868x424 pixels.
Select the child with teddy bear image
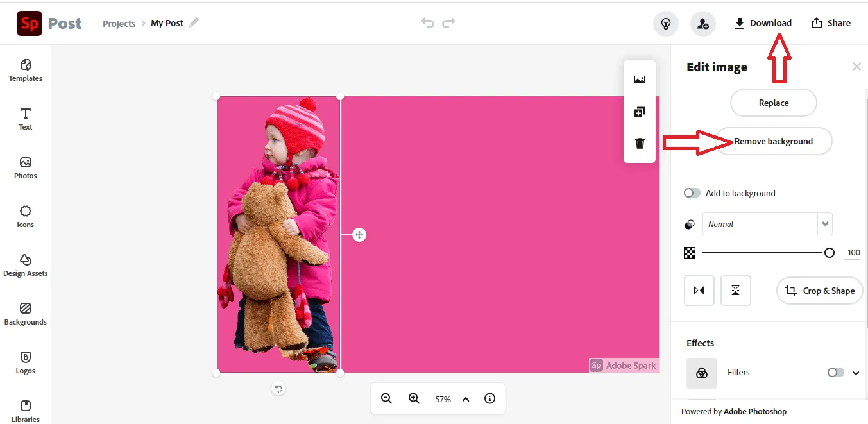click(x=278, y=234)
